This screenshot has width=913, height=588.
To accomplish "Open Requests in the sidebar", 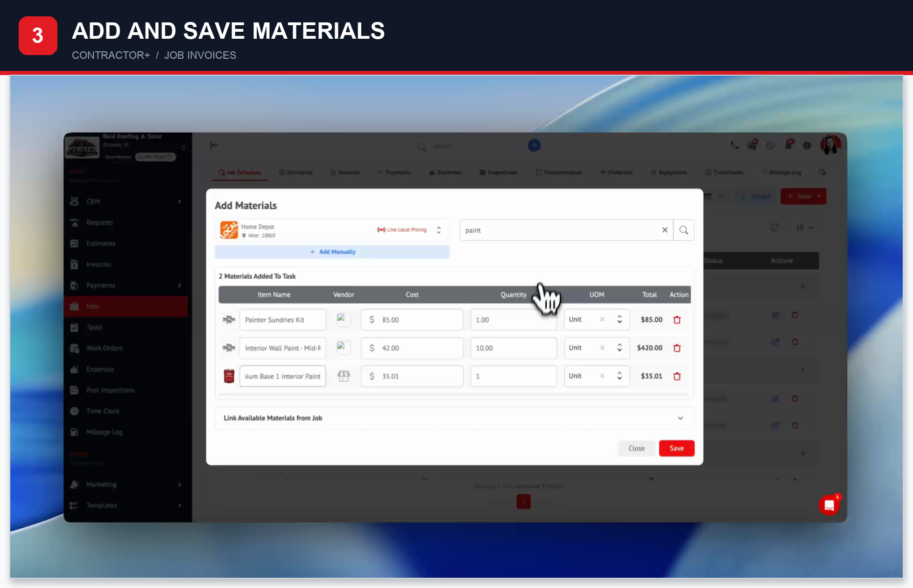I will tap(126, 223).
